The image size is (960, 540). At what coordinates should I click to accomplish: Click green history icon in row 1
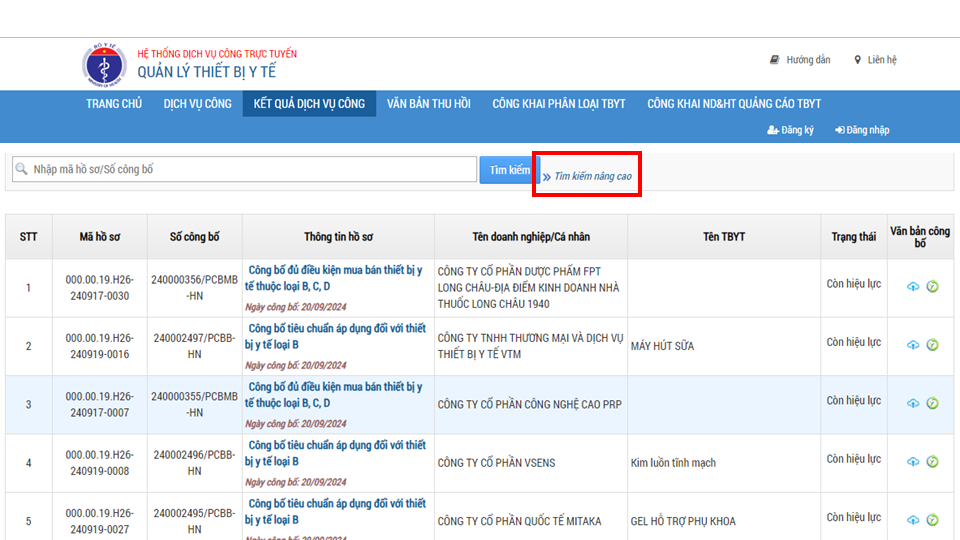(932, 287)
